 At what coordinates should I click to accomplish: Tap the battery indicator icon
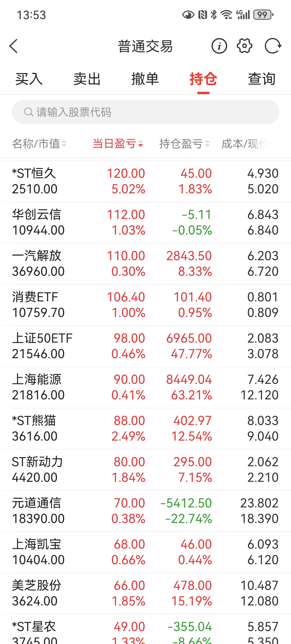tap(263, 15)
